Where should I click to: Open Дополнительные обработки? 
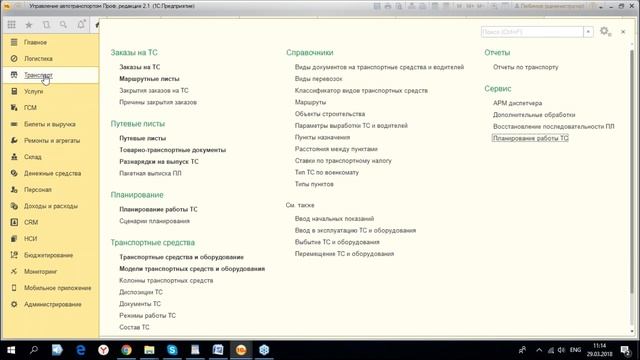[534, 115]
